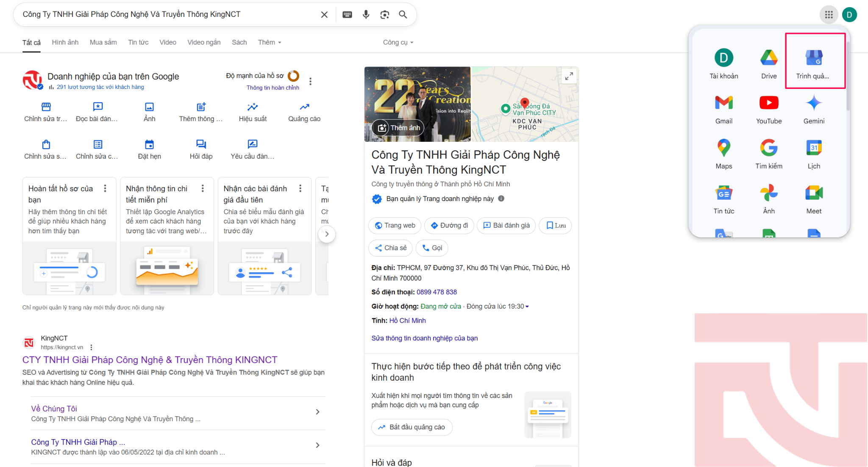Click the magnifier search button
868x467 pixels.
pyautogui.click(x=403, y=14)
